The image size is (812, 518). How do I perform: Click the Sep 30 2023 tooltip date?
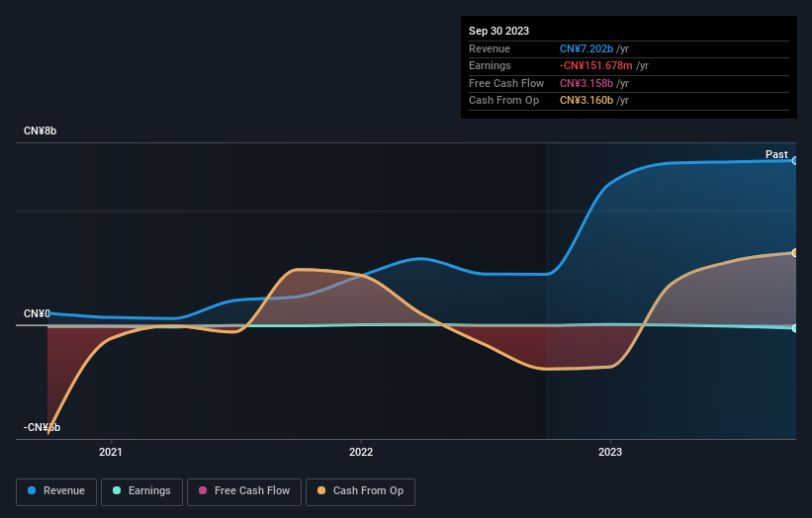tap(498, 31)
